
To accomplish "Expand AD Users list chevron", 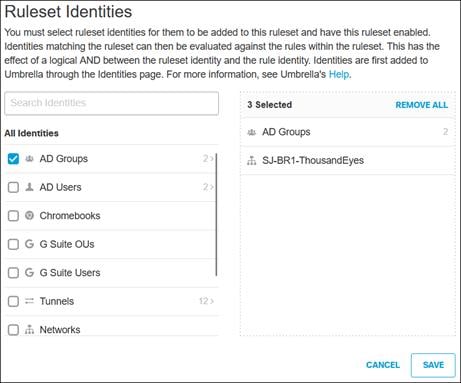I will (211, 187).
